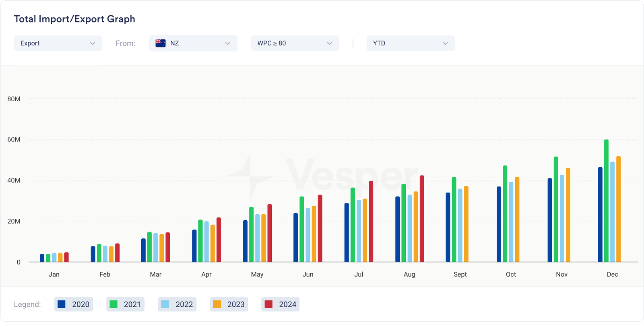
Task: Click the chevron arrow in the WPC dropdown
Action: tap(330, 43)
